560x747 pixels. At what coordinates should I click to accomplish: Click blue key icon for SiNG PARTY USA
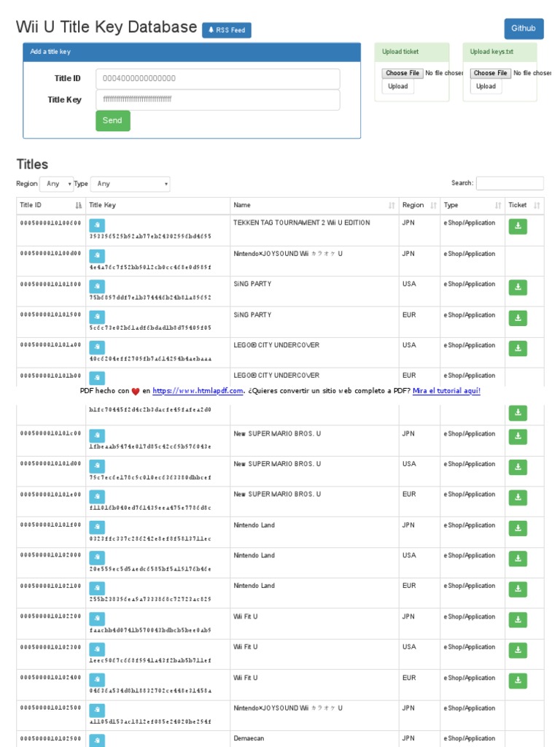pos(97,286)
